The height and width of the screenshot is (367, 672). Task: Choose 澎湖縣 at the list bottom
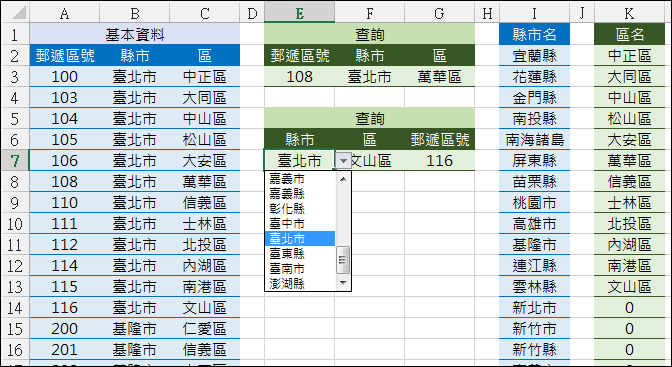300,283
